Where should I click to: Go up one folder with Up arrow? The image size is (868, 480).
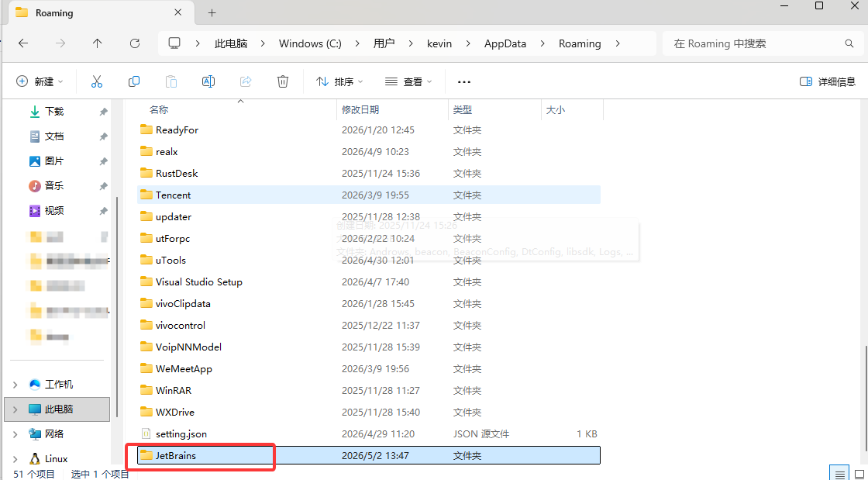click(x=98, y=43)
